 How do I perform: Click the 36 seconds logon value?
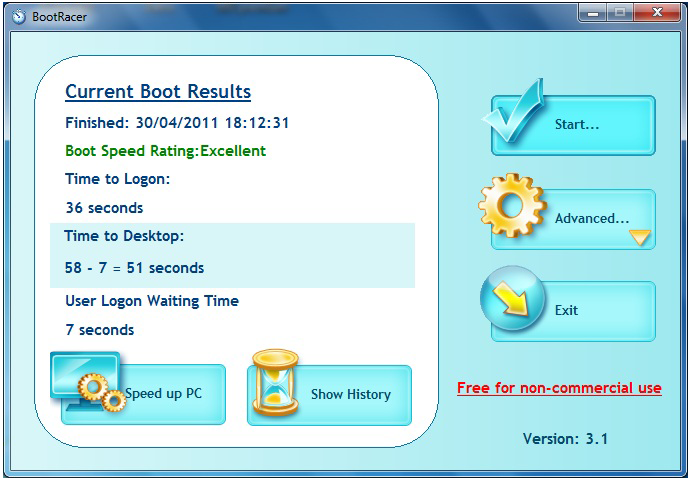pos(104,208)
